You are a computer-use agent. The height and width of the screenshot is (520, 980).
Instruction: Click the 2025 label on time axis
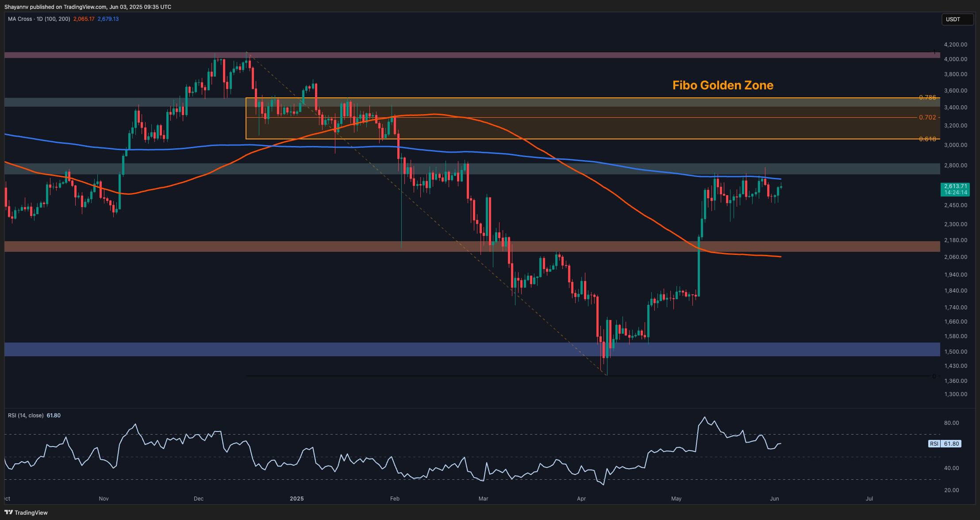point(296,498)
